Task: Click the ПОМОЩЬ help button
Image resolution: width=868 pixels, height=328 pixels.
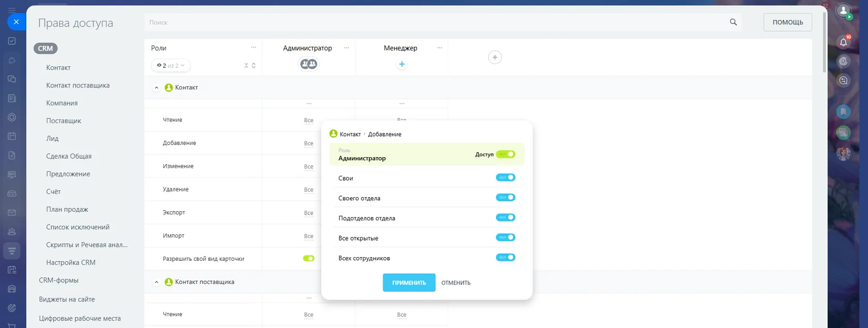Action: [787, 22]
